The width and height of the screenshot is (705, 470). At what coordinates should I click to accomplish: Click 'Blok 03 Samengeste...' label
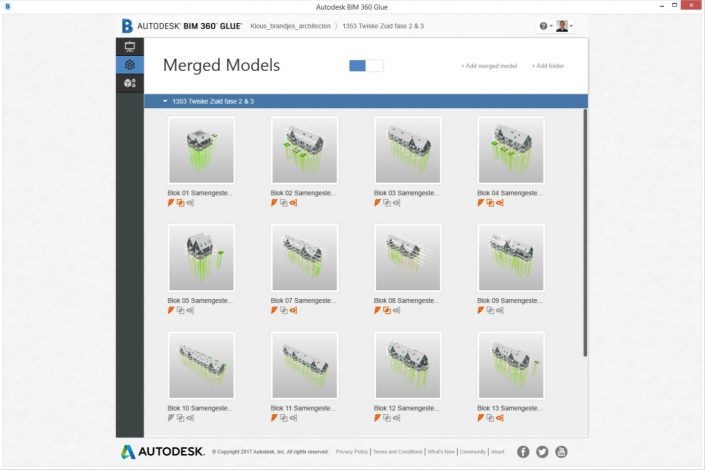(406, 193)
